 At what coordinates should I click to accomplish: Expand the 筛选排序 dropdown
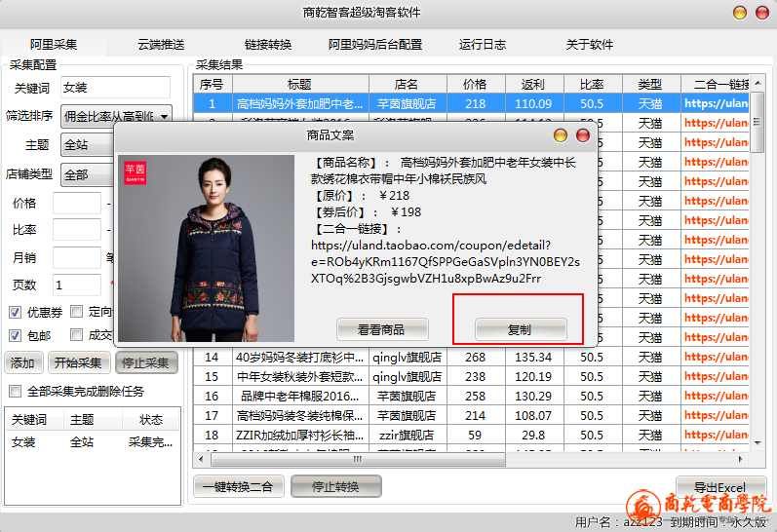(116, 116)
